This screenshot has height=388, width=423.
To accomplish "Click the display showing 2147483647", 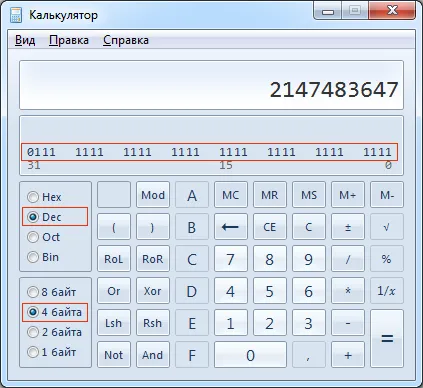I will click(x=211, y=85).
